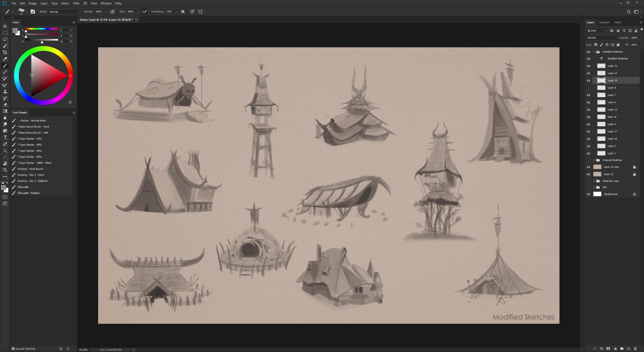Show hidden Layer 8
The width and height of the screenshot is (644, 352).
tap(589, 88)
